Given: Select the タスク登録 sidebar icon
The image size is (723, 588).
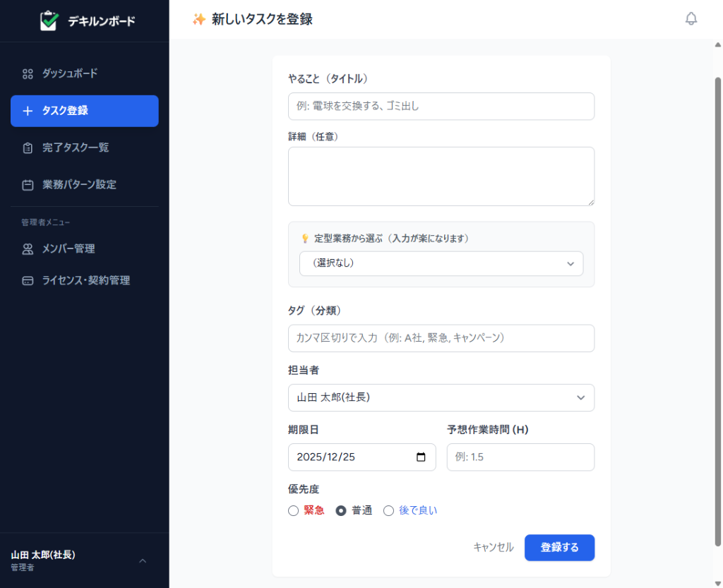Looking at the screenshot, I should tap(27, 111).
